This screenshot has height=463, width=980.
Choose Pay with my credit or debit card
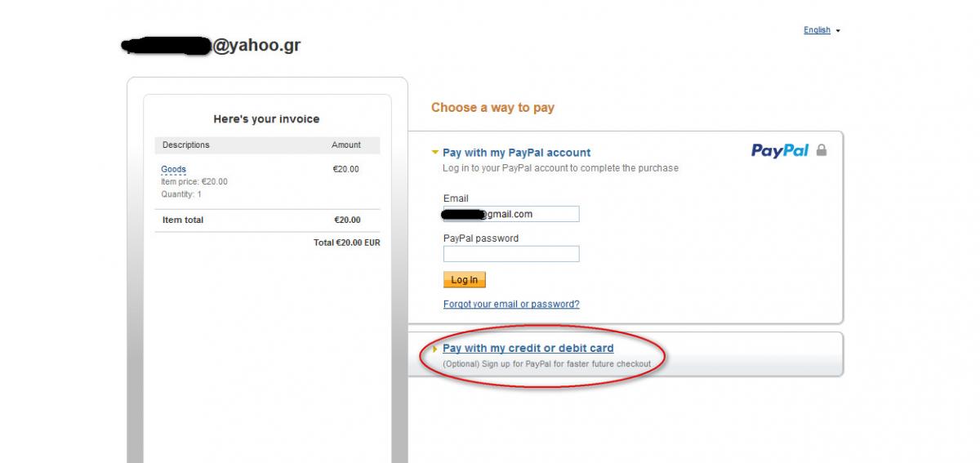coord(528,349)
